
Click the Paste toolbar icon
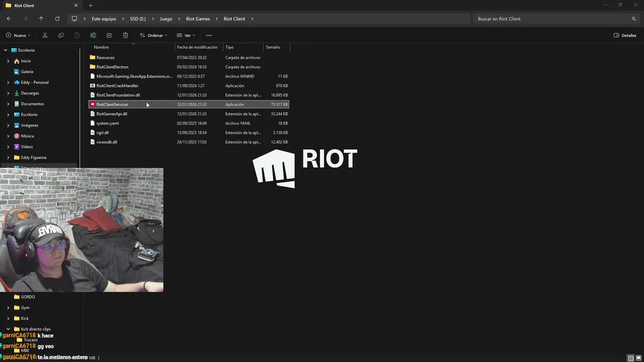point(77,35)
